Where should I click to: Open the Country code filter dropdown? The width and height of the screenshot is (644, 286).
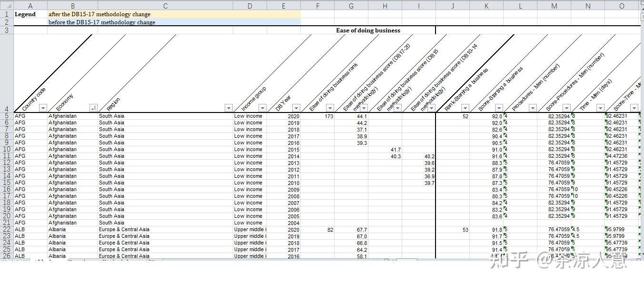[43, 108]
